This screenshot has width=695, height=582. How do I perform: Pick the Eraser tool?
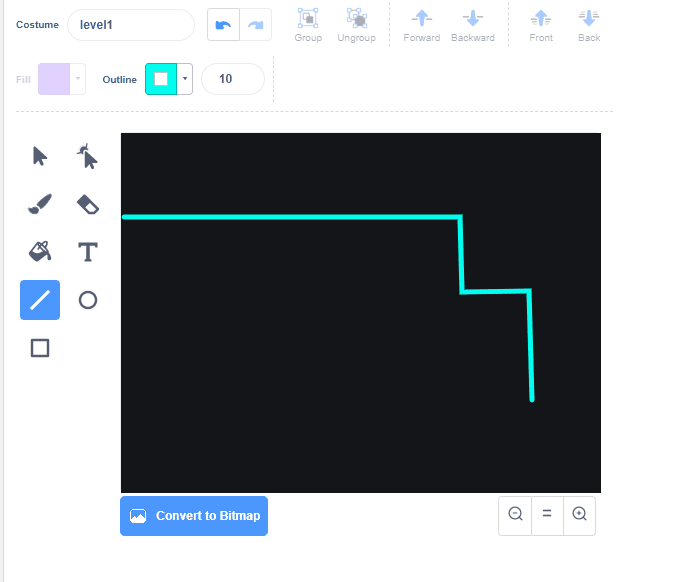coord(88,204)
